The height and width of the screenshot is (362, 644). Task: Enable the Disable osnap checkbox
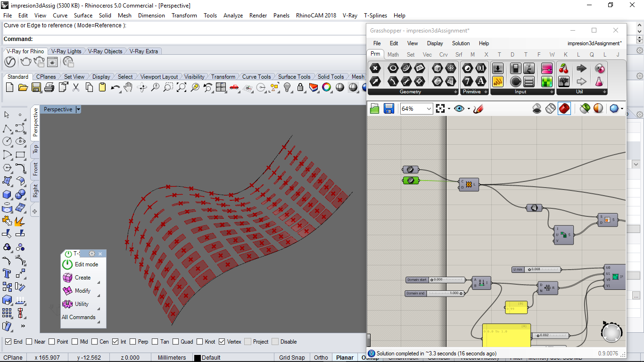[x=275, y=342]
